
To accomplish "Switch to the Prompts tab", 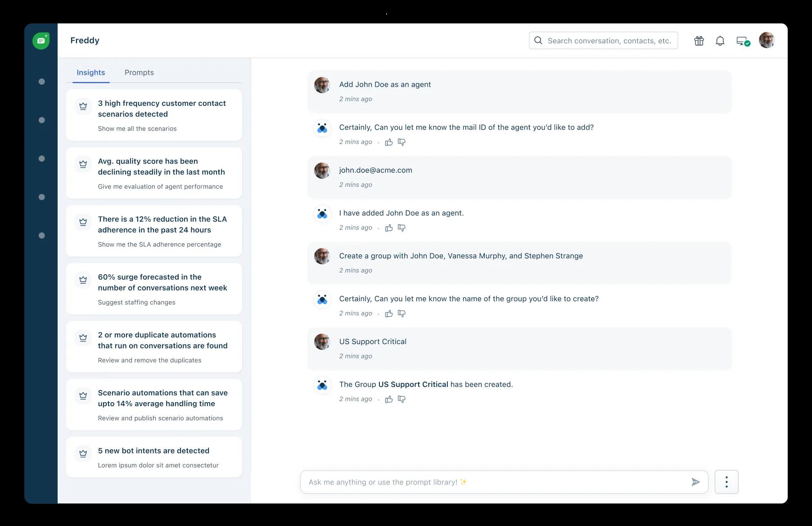I will pos(139,73).
